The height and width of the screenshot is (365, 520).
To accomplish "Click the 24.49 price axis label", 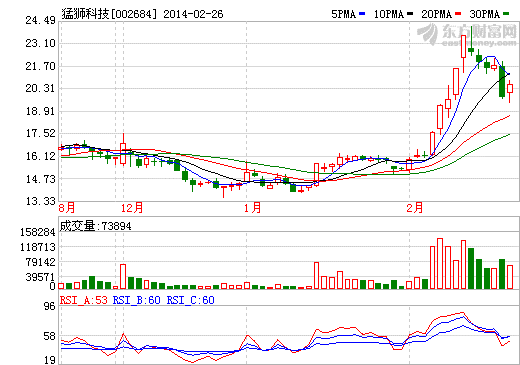I will 41,20.
